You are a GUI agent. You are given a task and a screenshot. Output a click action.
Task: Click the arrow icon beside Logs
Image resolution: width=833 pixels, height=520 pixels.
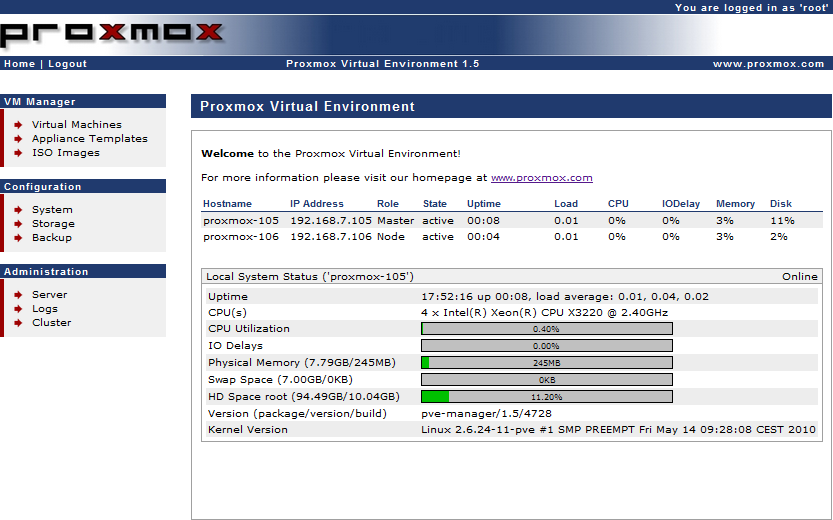[19, 309]
